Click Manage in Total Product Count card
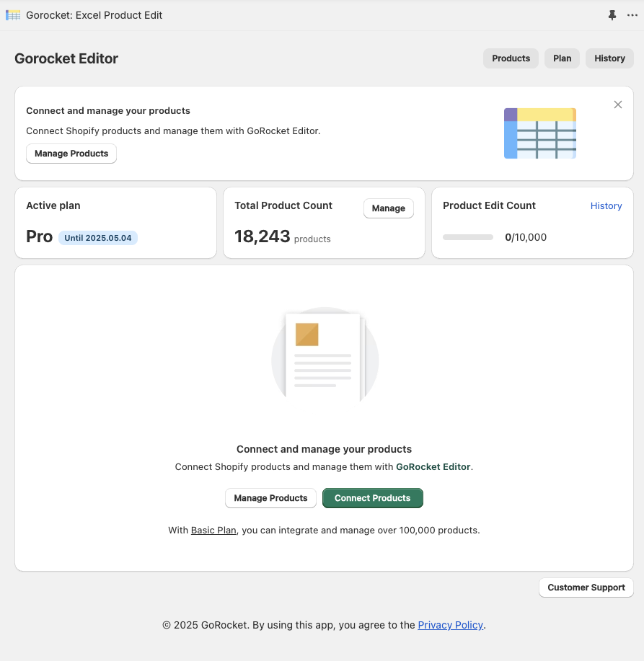 pos(389,208)
